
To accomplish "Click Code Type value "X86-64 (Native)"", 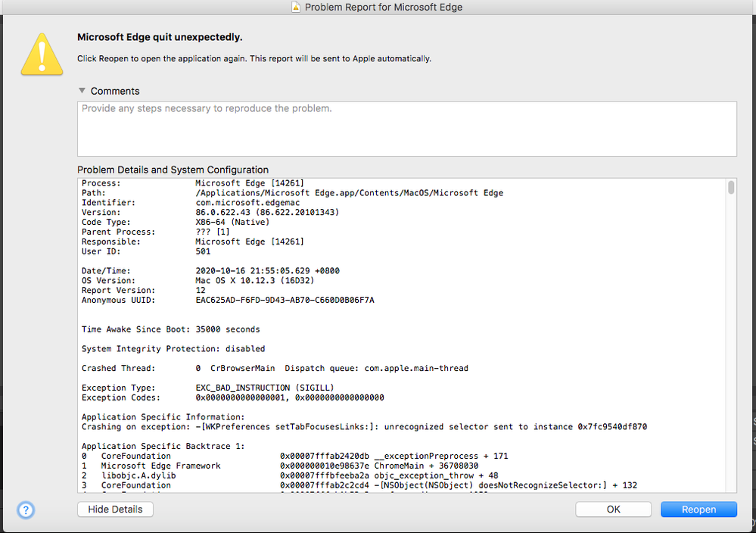I will pyautogui.click(x=232, y=222).
